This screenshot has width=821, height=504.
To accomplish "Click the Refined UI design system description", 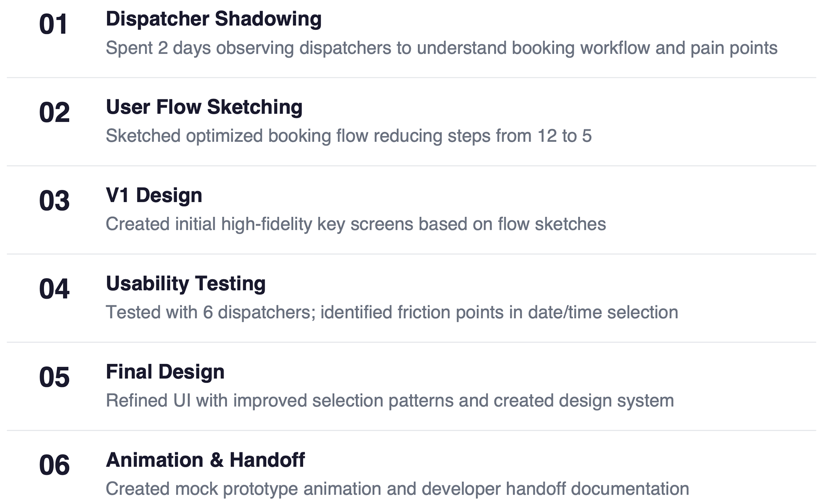I will [390, 401].
